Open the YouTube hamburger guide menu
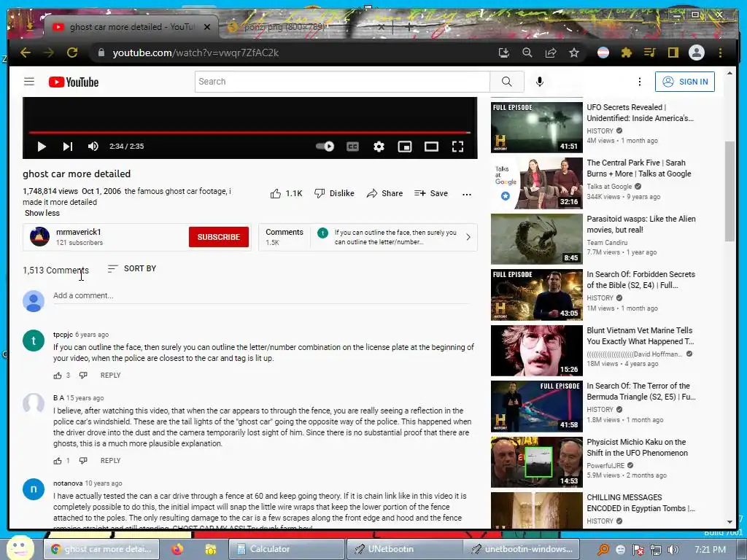This screenshot has height=560, width=747. pos(29,82)
